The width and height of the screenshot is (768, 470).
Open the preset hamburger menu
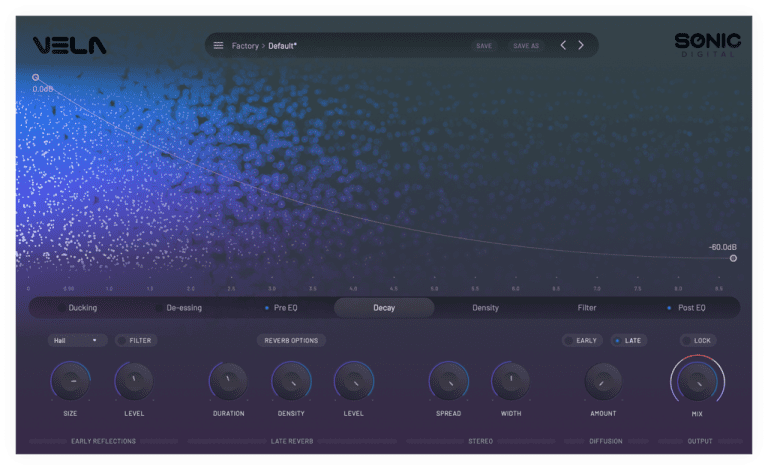pos(218,46)
